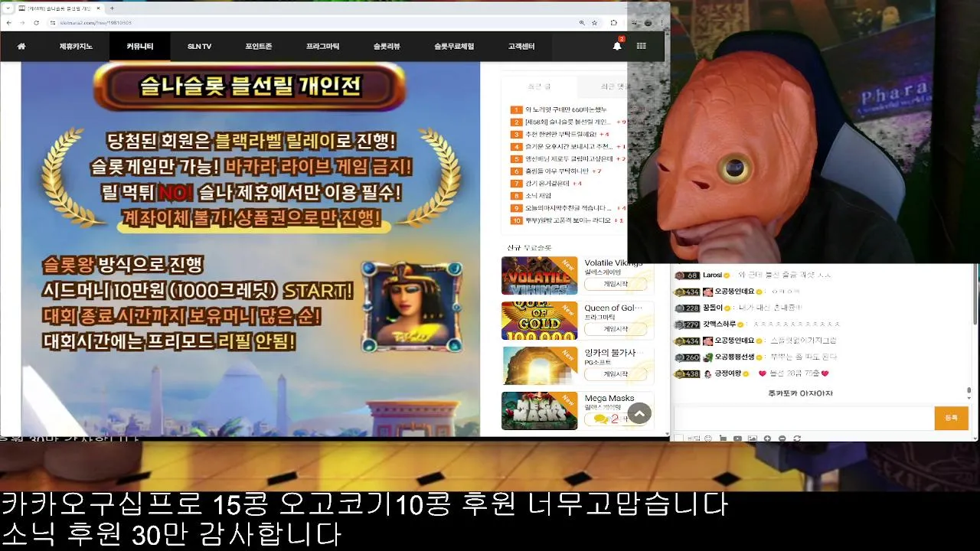Image resolution: width=980 pixels, height=551 pixels.
Task: Click the Larosi username in chat
Action: [712, 275]
